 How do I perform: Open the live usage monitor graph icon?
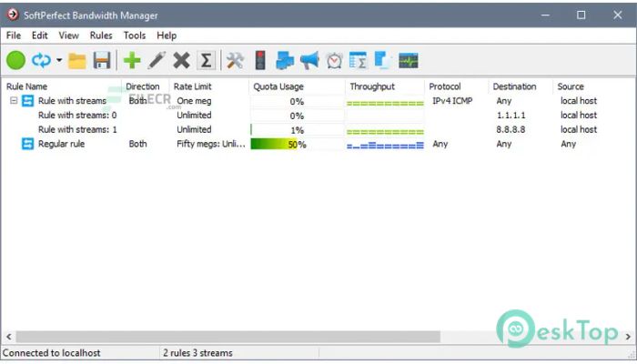[409, 61]
